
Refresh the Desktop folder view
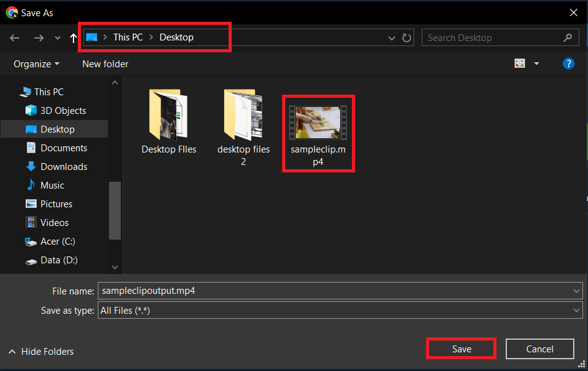point(407,37)
